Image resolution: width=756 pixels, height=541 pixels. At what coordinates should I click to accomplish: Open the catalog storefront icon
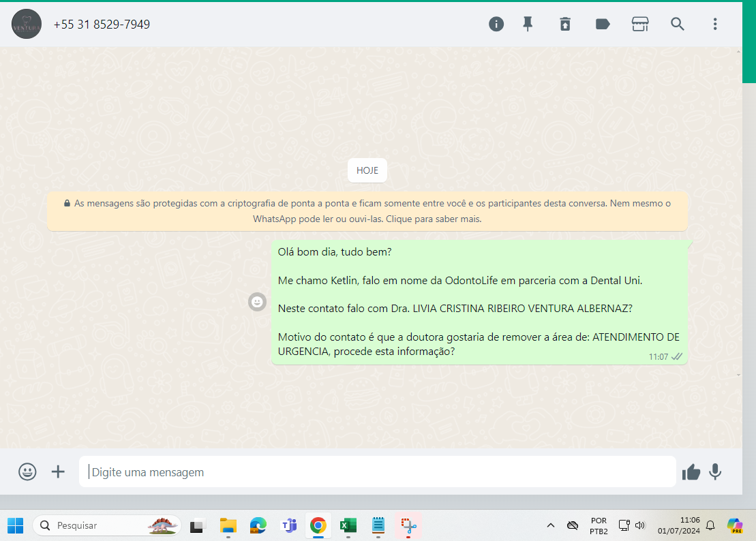point(640,24)
